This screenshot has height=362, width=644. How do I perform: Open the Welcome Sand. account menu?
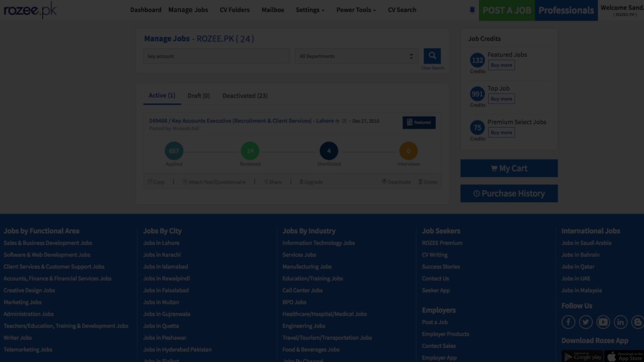(622, 10)
